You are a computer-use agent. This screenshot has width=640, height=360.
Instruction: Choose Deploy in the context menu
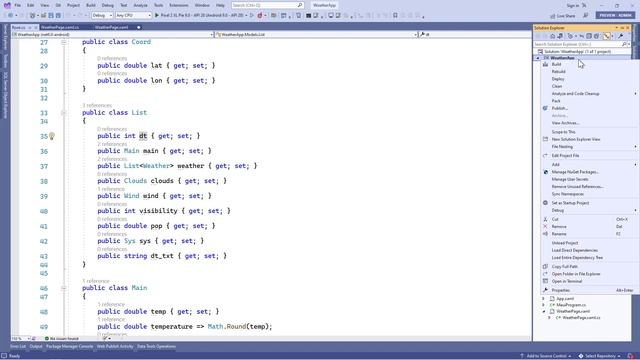pos(558,79)
